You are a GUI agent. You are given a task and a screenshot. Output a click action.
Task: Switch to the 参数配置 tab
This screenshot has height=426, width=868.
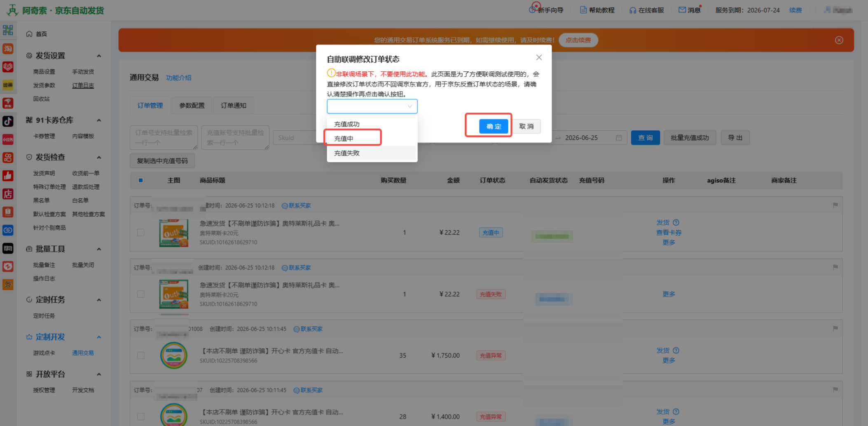pyautogui.click(x=192, y=106)
